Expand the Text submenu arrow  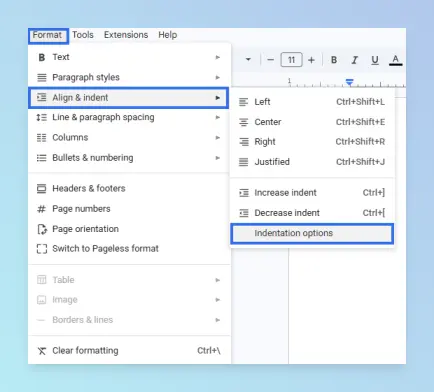coord(218,57)
